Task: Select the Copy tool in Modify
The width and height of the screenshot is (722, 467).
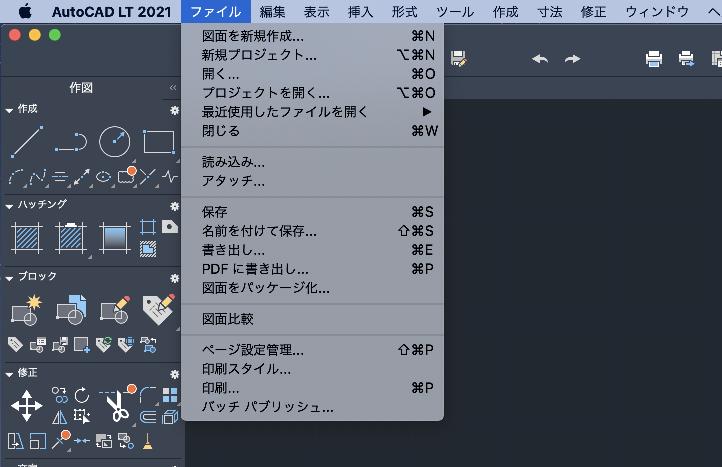Action: click(x=59, y=395)
